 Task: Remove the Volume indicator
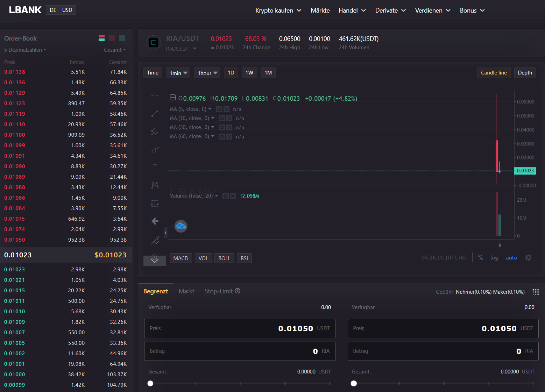click(233, 196)
